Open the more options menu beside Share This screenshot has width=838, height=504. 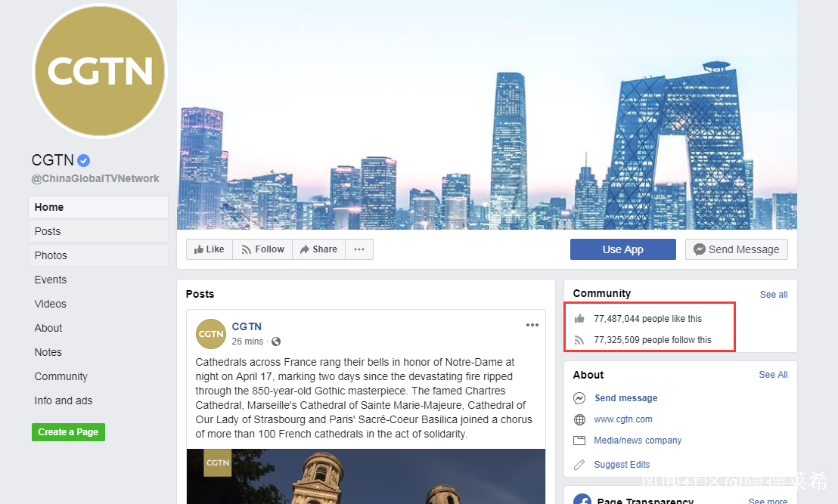[x=359, y=249]
